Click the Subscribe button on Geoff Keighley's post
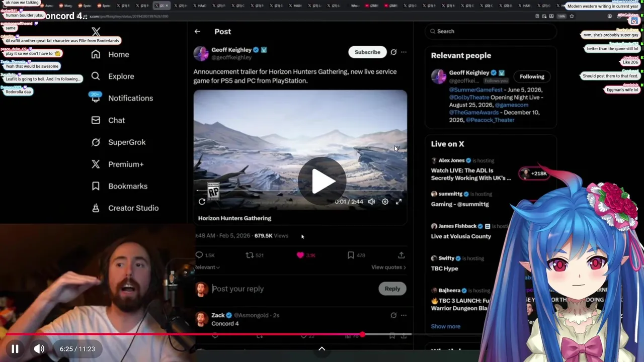Screen dimensions: 644x362 (x=367, y=52)
